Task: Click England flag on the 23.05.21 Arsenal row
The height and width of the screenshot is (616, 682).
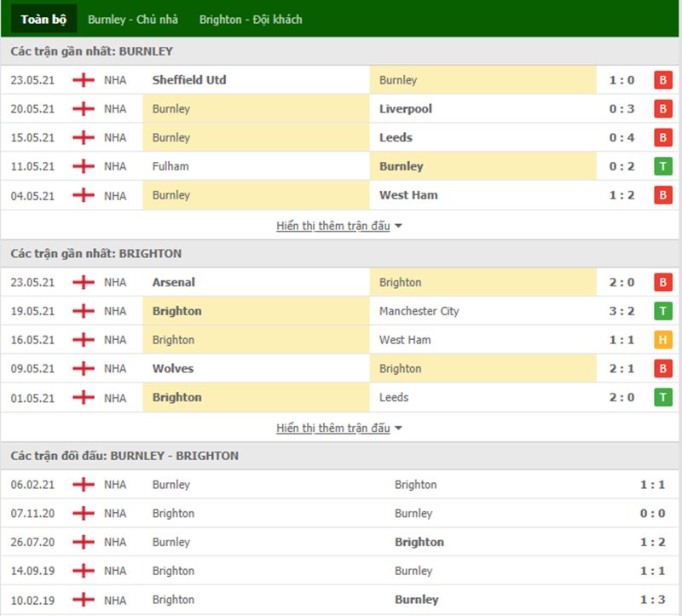Action: (84, 283)
